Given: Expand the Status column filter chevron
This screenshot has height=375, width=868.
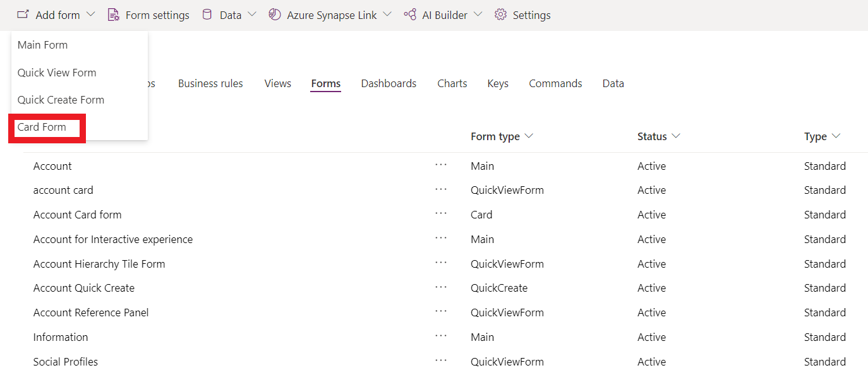Looking at the screenshot, I should (676, 136).
